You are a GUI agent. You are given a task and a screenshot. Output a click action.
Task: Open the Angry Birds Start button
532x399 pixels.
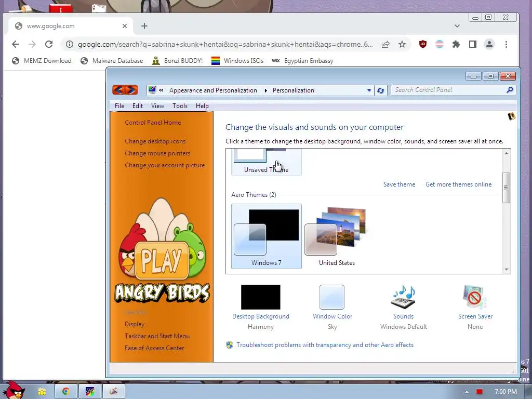(14, 390)
